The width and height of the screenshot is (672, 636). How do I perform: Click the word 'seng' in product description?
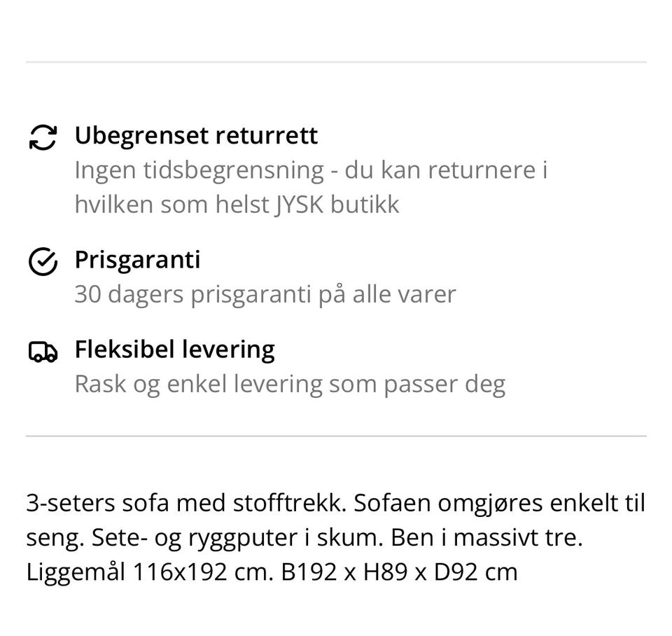pyautogui.click(x=55, y=539)
